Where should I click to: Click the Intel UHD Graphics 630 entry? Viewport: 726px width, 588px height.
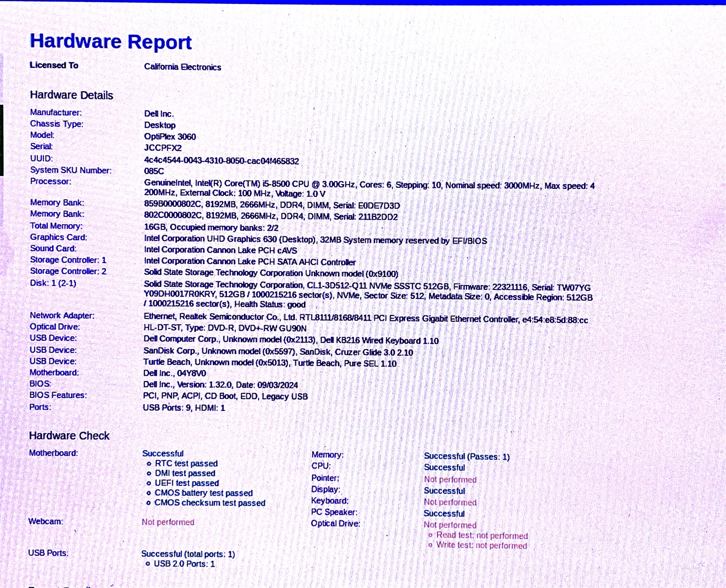click(x=315, y=240)
